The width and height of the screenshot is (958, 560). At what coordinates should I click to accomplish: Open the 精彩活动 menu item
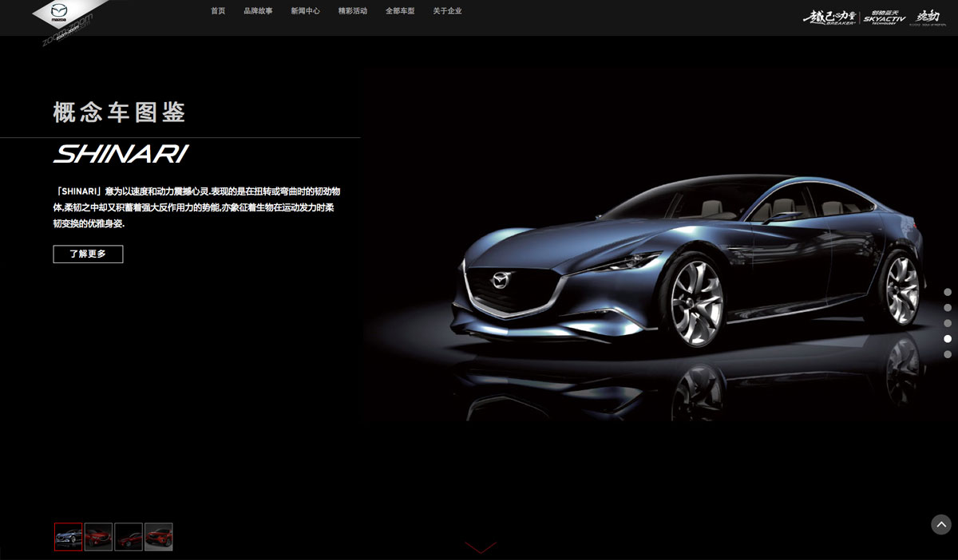353,11
